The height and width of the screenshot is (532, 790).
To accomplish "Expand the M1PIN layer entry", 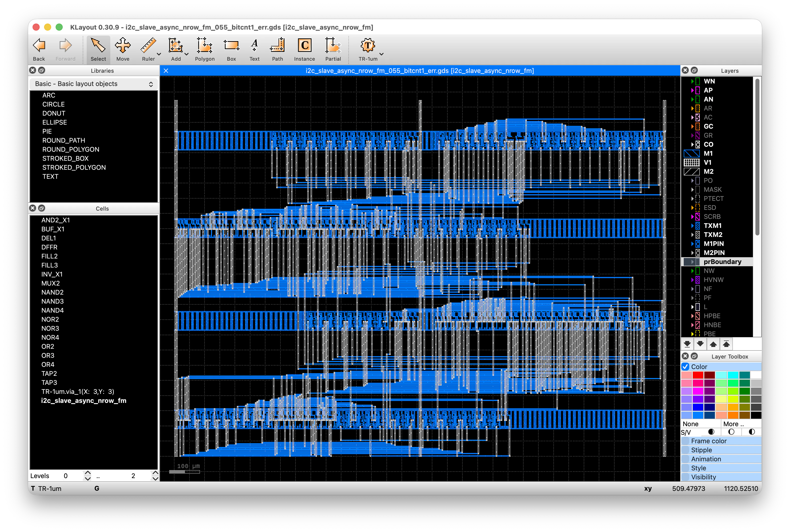I will (x=692, y=243).
